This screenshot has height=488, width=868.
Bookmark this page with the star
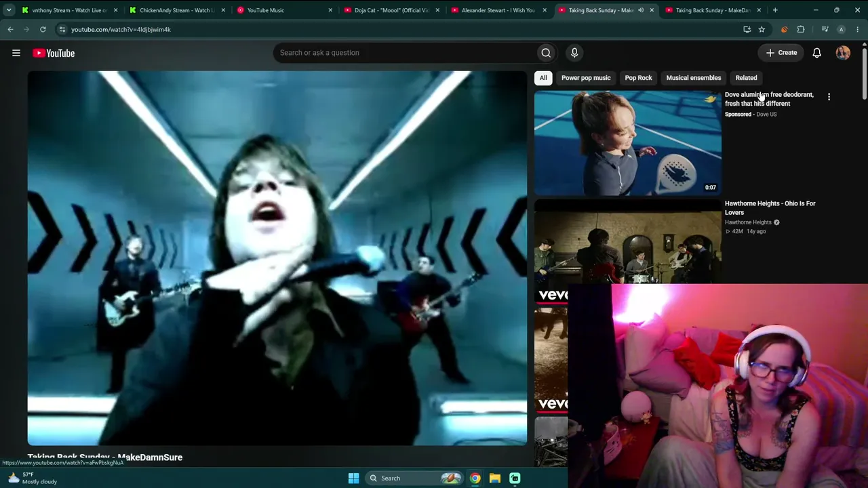(x=762, y=29)
